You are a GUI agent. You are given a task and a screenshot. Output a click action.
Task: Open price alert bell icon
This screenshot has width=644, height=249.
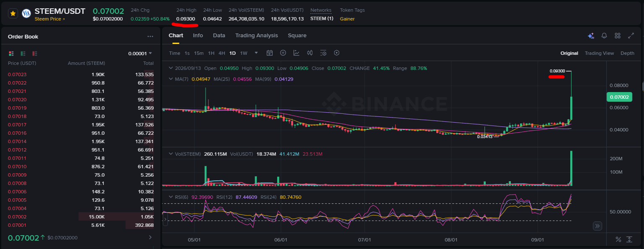pos(604,36)
